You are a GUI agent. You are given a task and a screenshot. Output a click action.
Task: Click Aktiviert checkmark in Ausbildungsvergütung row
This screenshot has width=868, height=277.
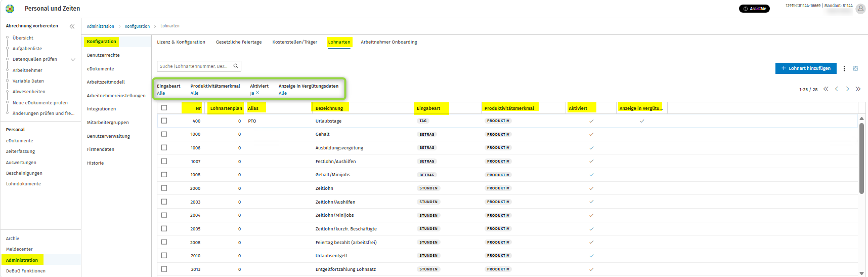pyautogui.click(x=591, y=148)
